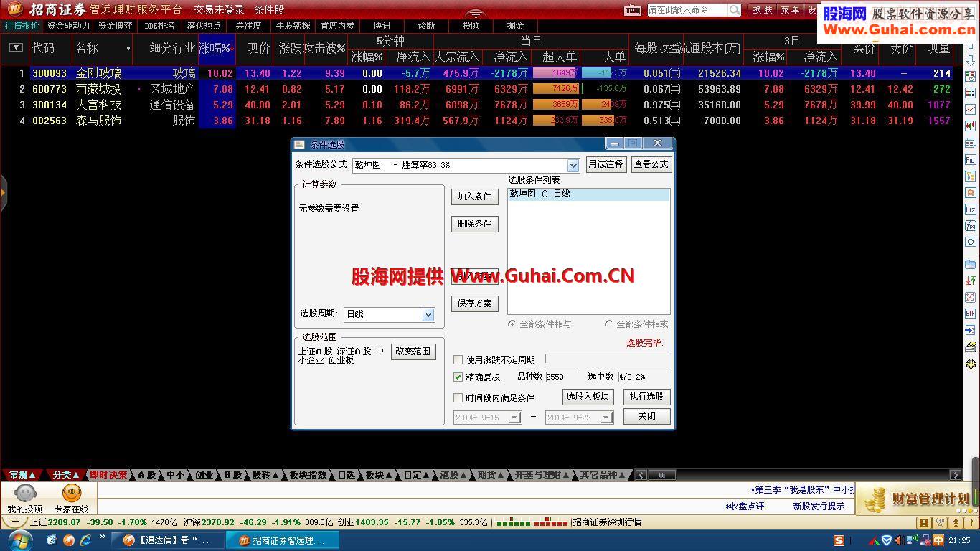Viewport: 980px width, 551px height.
Task: Open the 条件选股公式 formula dropdown
Action: click(x=573, y=166)
